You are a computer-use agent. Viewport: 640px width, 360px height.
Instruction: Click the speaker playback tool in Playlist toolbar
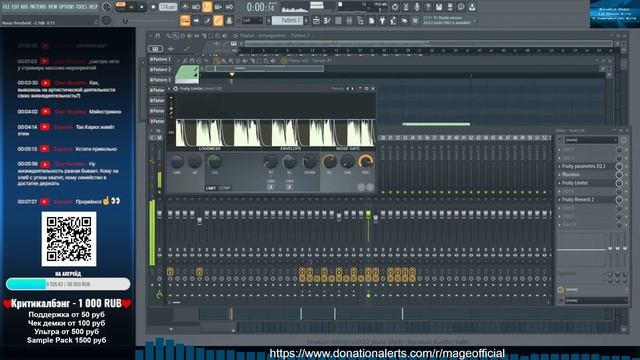coord(224,36)
